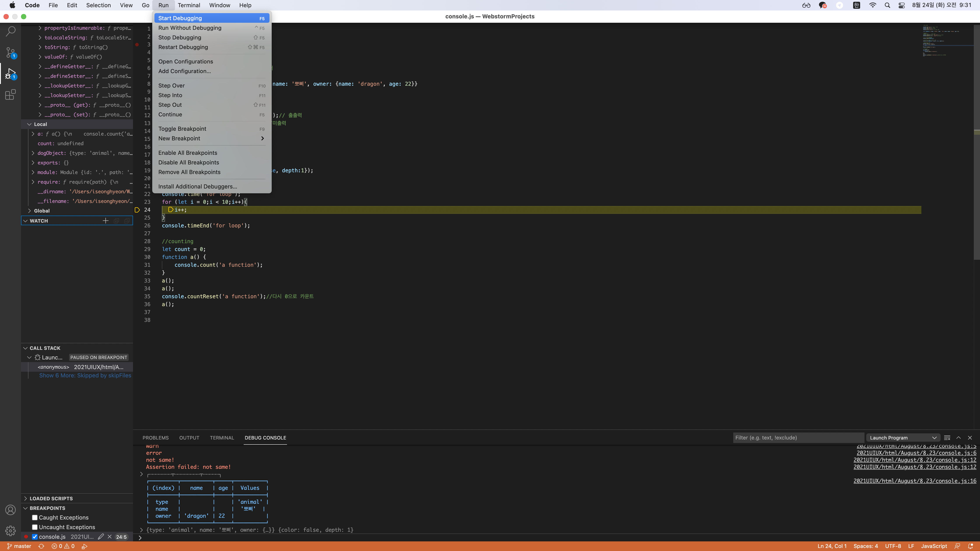Open the Accounts icon in activity bar

pyautogui.click(x=11, y=510)
